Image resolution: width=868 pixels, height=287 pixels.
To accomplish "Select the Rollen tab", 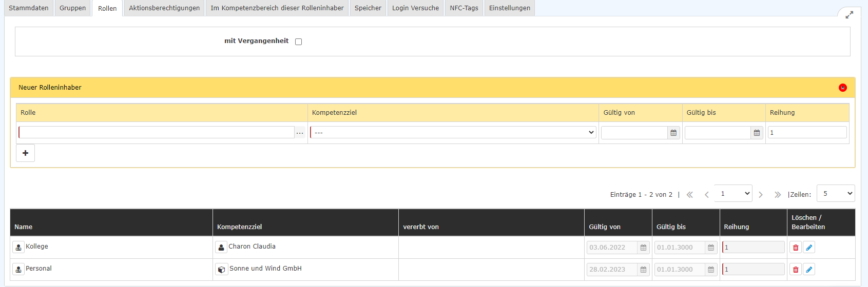I will 107,8.
